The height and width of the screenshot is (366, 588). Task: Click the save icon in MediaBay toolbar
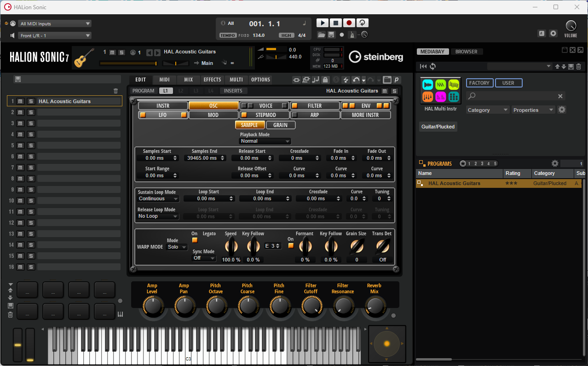(x=571, y=67)
